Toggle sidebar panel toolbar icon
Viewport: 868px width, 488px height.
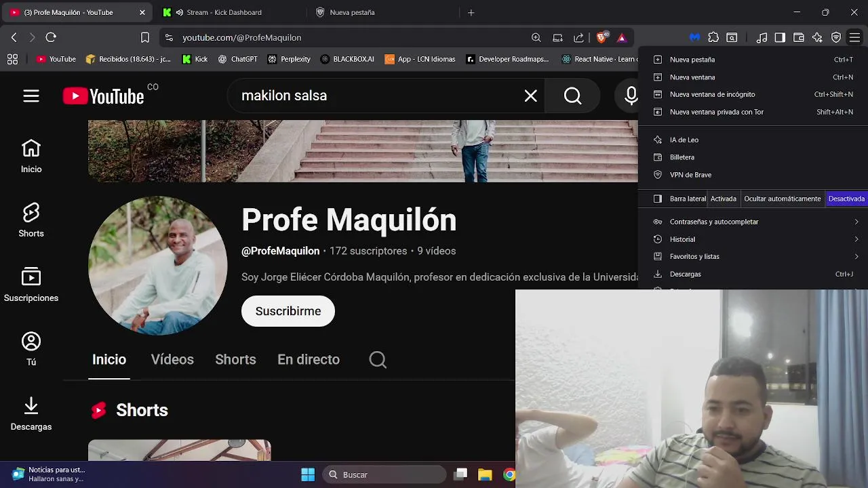click(780, 37)
